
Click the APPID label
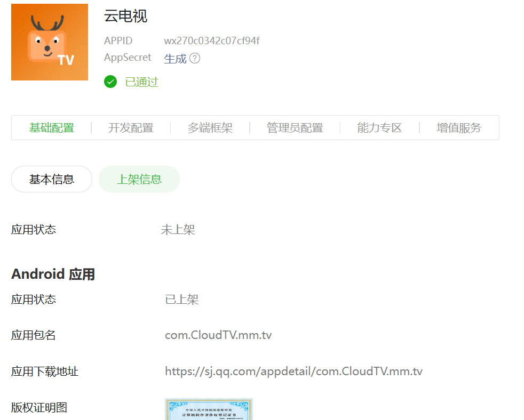118,41
